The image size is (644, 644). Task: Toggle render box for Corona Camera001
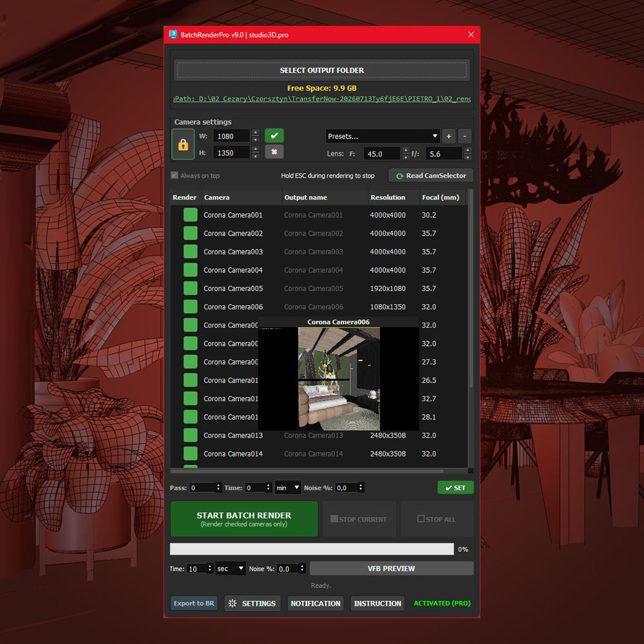click(190, 215)
